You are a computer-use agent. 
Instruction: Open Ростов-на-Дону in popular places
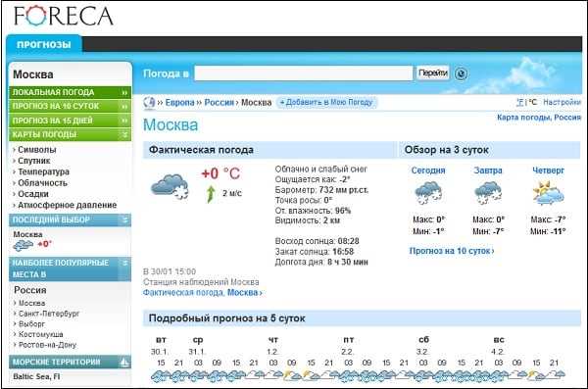pos(47,345)
